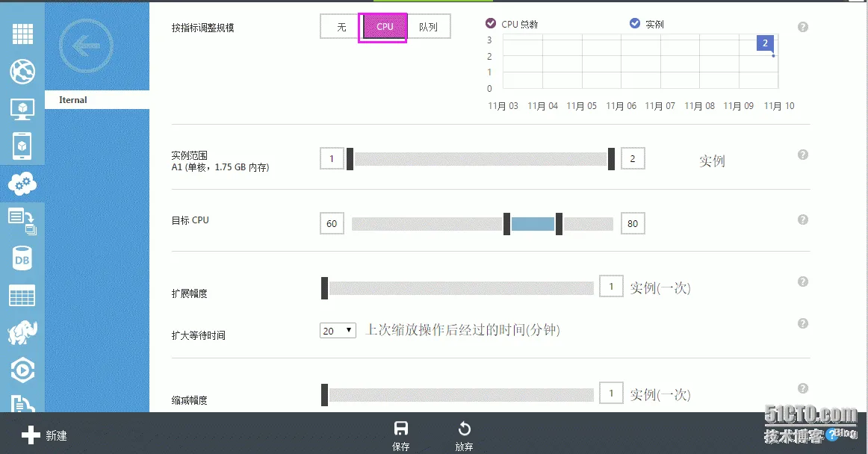
Task: Toggle the CPU 总数 chart series
Action: point(490,23)
